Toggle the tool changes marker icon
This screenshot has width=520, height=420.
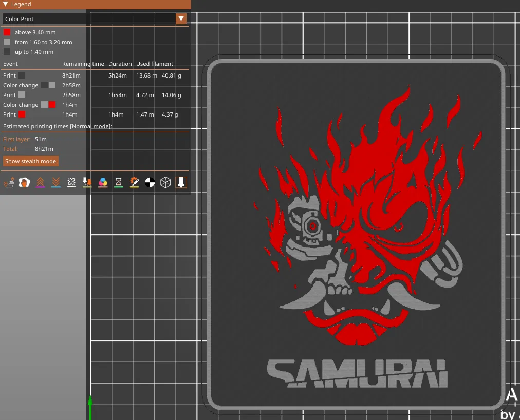(x=87, y=182)
